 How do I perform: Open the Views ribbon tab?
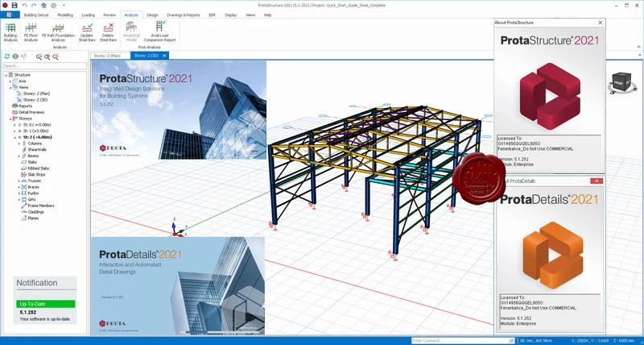(x=250, y=15)
